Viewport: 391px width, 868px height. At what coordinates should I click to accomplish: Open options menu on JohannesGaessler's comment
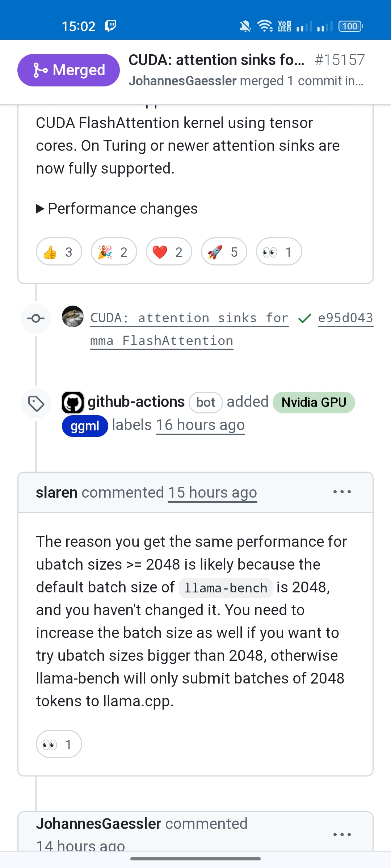pos(342,835)
